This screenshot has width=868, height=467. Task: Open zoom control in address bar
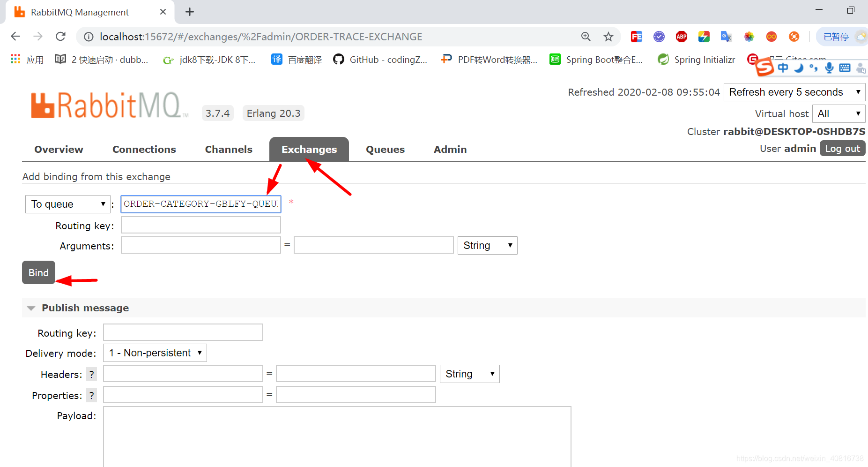[586, 37]
